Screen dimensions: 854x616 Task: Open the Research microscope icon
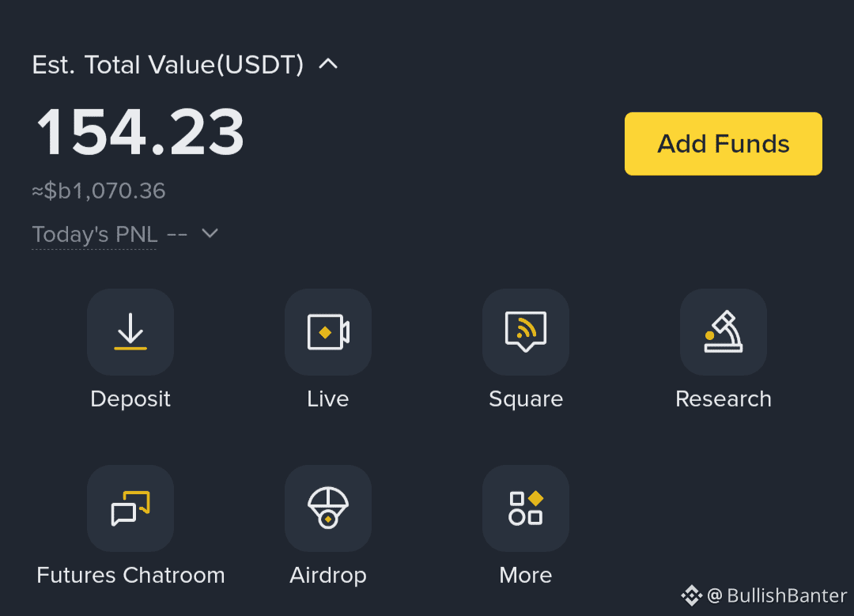tap(724, 331)
